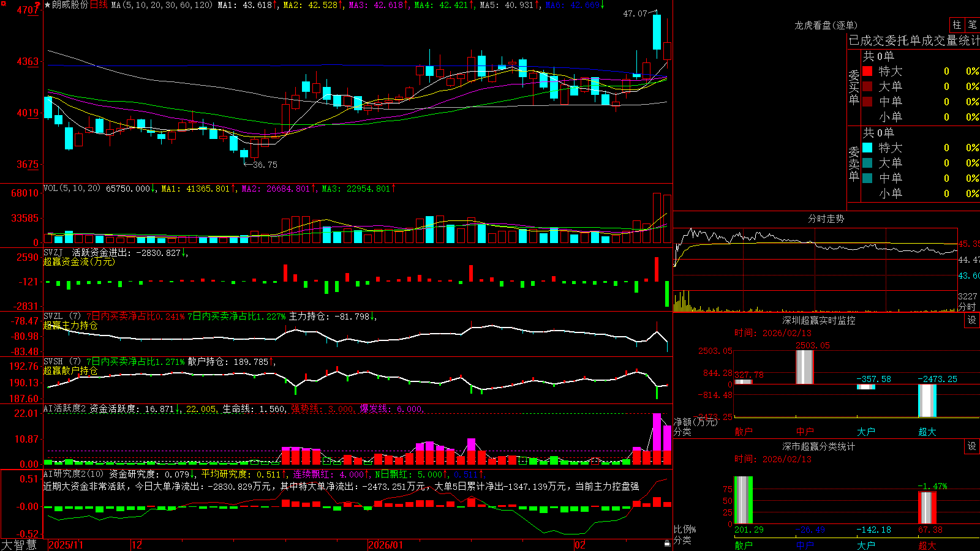The width and height of the screenshot is (980, 551).
Task: Click the 深市超赢分类统计 title
Action: (819, 446)
